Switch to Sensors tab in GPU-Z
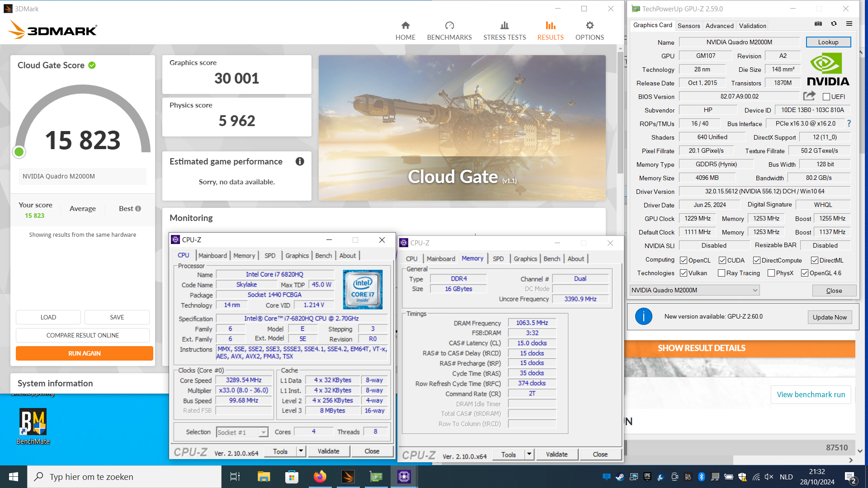 [x=689, y=26]
